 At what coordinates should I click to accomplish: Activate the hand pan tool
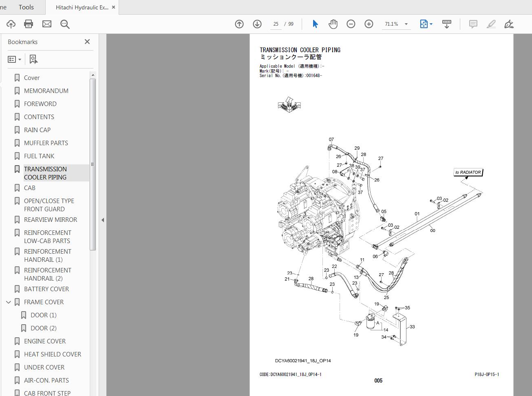tap(333, 24)
